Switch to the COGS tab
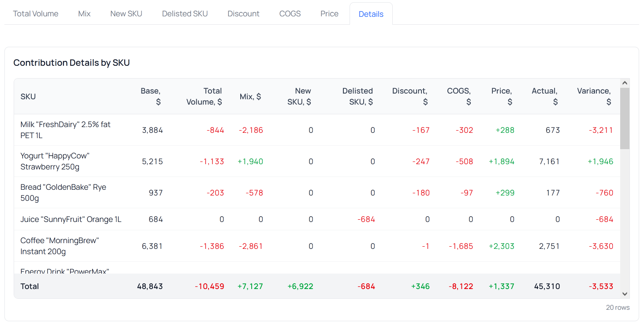The image size is (644, 323). 290,14
